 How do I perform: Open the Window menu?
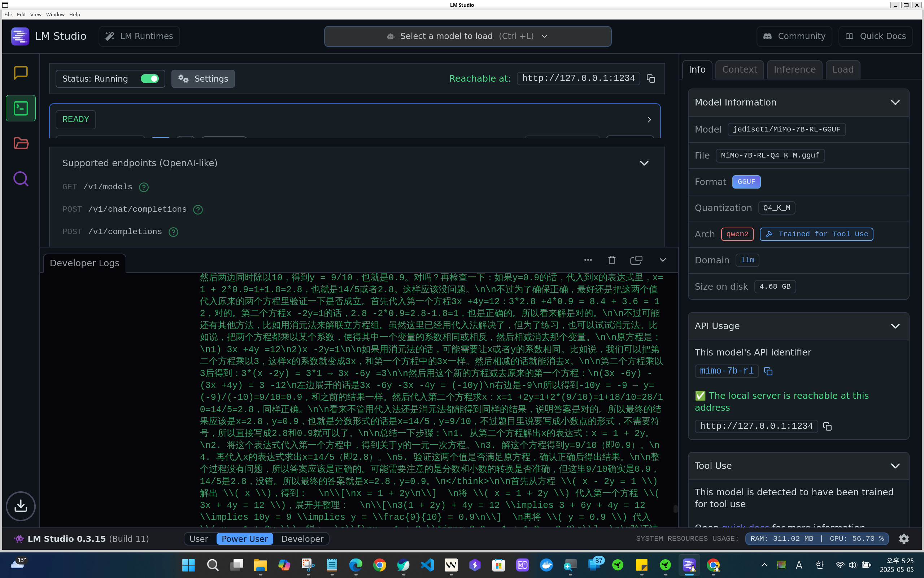(55, 14)
